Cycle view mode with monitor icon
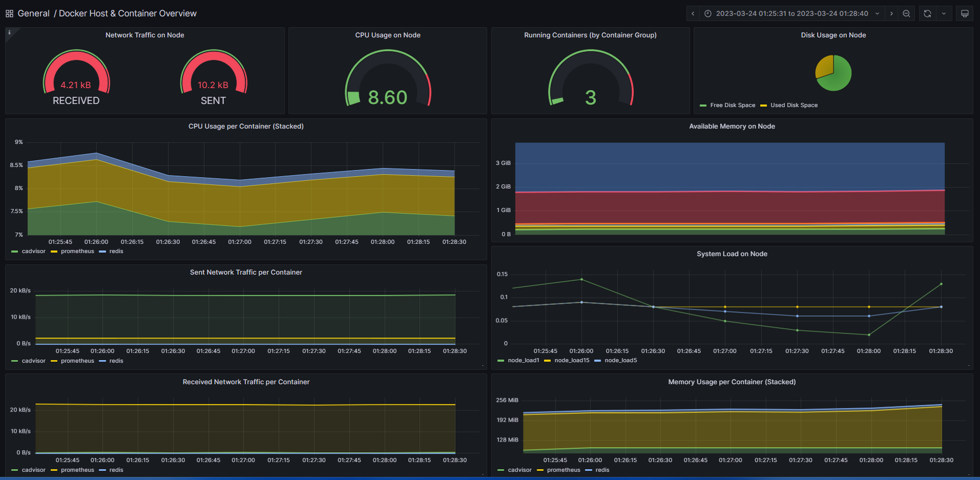The image size is (980, 480). pyautogui.click(x=965, y=14)
